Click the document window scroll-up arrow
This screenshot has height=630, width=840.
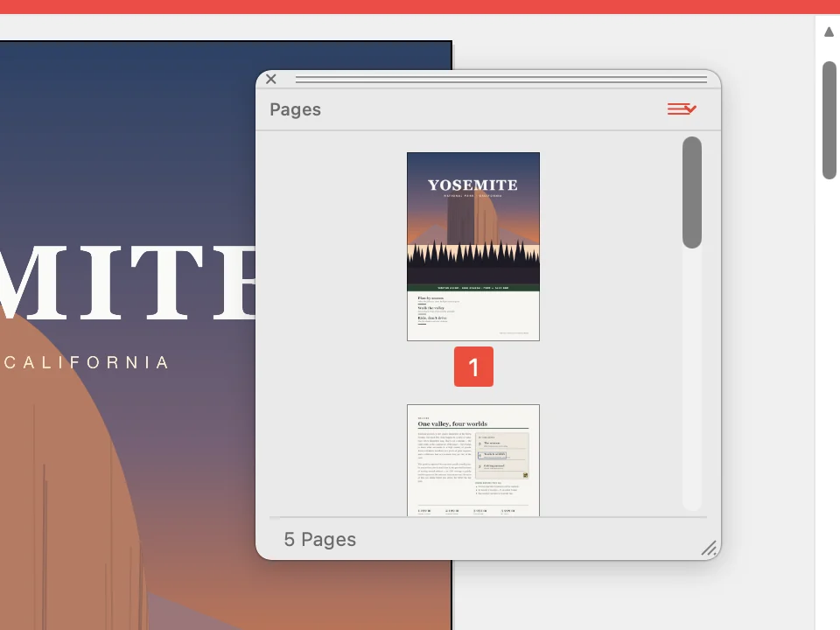click(x=829, y=32)
